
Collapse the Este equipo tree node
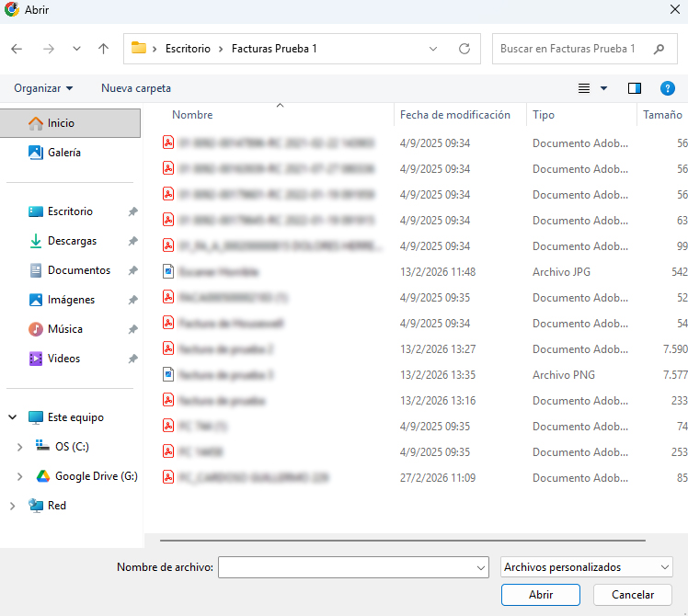[13, 417]
